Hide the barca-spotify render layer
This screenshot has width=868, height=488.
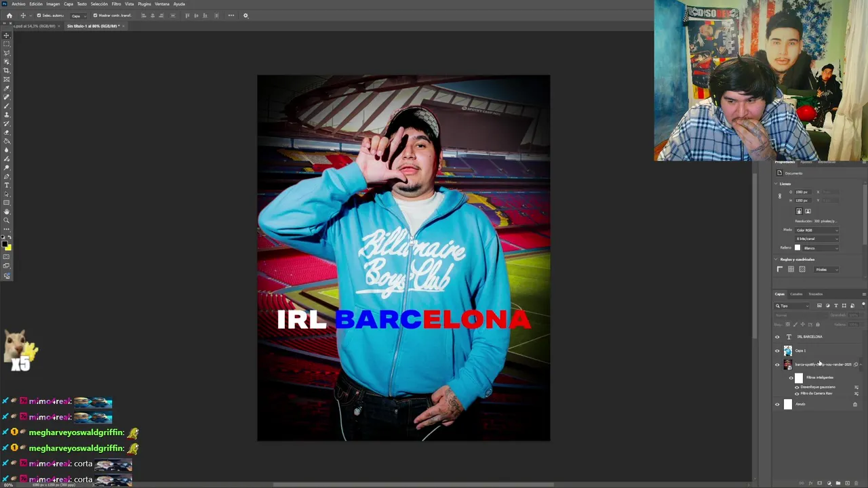[x=777, y=365]
